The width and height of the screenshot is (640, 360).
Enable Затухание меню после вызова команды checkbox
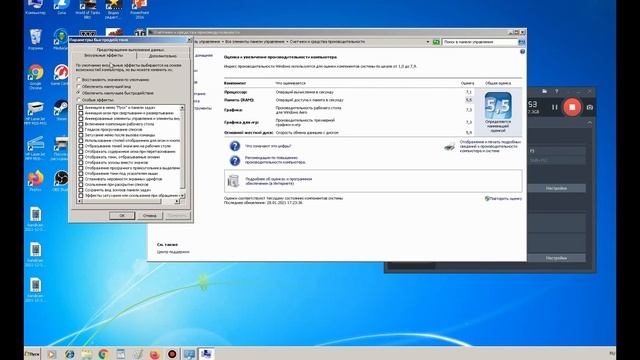point(81,135)
